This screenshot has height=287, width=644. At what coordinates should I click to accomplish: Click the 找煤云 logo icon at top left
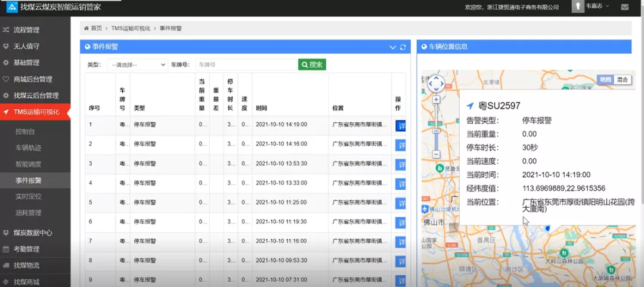[x=10, y=7]
